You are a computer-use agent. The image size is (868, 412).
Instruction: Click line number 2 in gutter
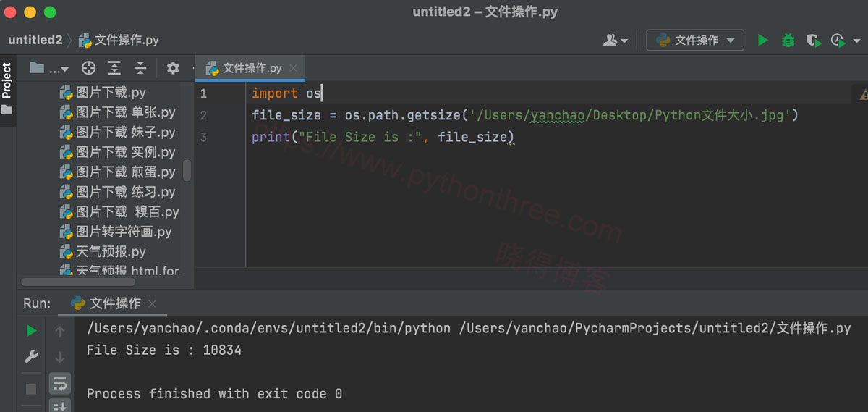[203, 115]
